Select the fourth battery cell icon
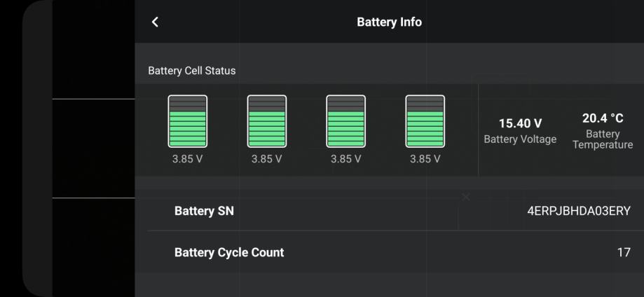This screenshot has height=297, width=644. [x=425, y=121]
